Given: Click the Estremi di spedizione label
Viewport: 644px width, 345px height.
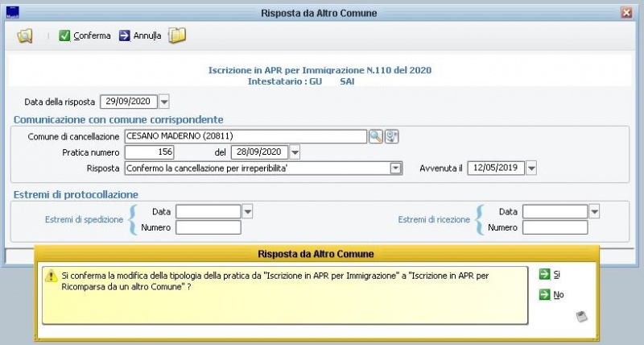Looking at the screenshot, I should click(x=85, y=219).
